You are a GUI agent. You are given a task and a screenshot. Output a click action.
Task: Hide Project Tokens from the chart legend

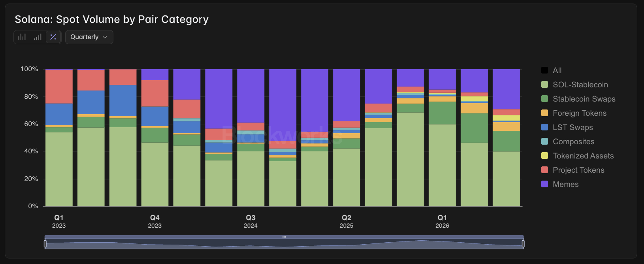click(573, 170)
